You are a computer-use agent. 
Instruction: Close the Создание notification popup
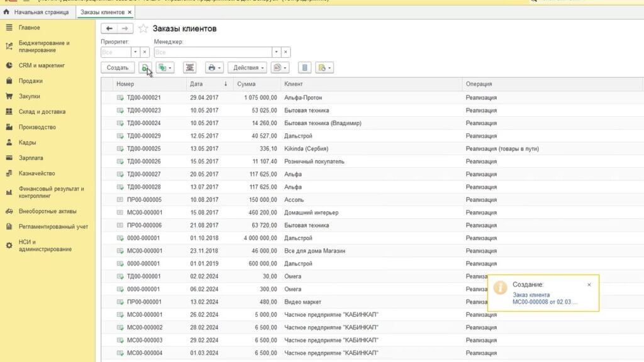589,285
